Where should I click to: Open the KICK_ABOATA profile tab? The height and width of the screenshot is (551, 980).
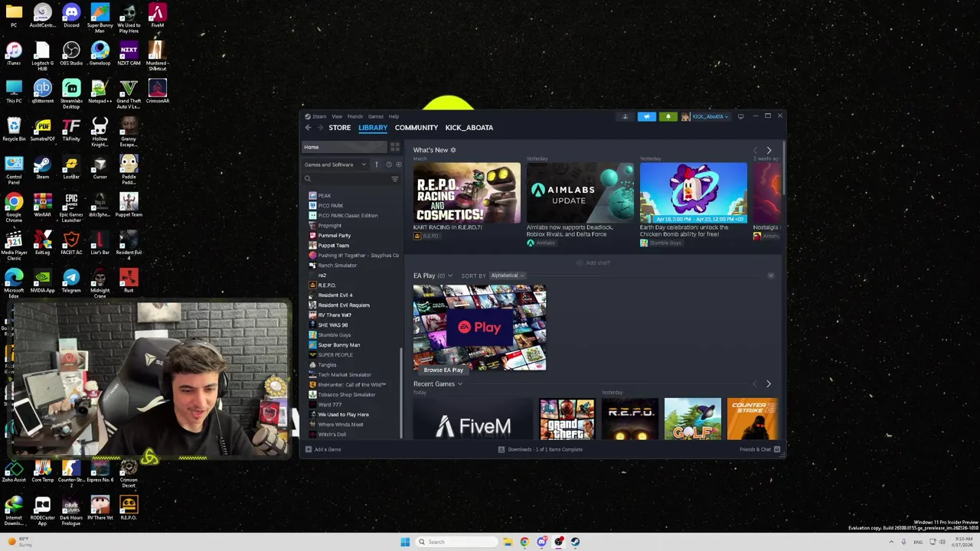point(469,128)
